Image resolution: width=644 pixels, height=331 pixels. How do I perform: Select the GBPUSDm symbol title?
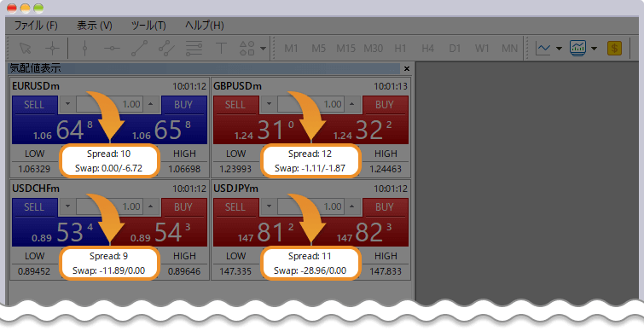coord(237,86)
